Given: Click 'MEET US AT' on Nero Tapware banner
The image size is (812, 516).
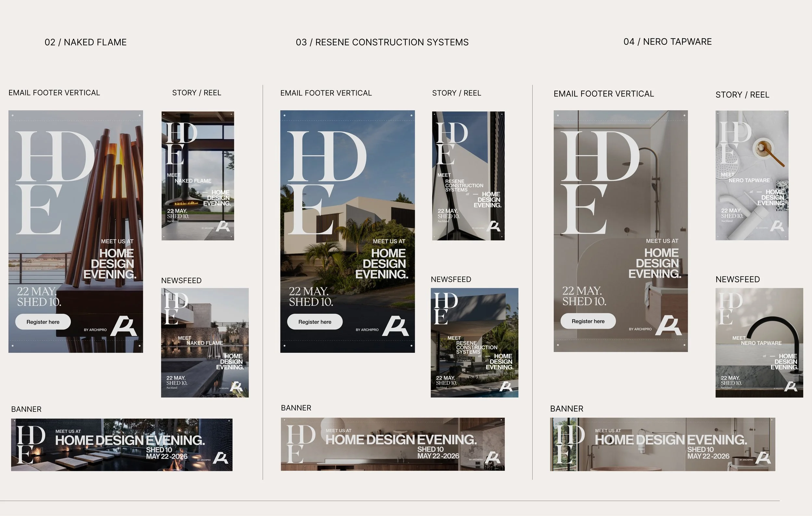Looking at the screenshot, I should [608, 431].
